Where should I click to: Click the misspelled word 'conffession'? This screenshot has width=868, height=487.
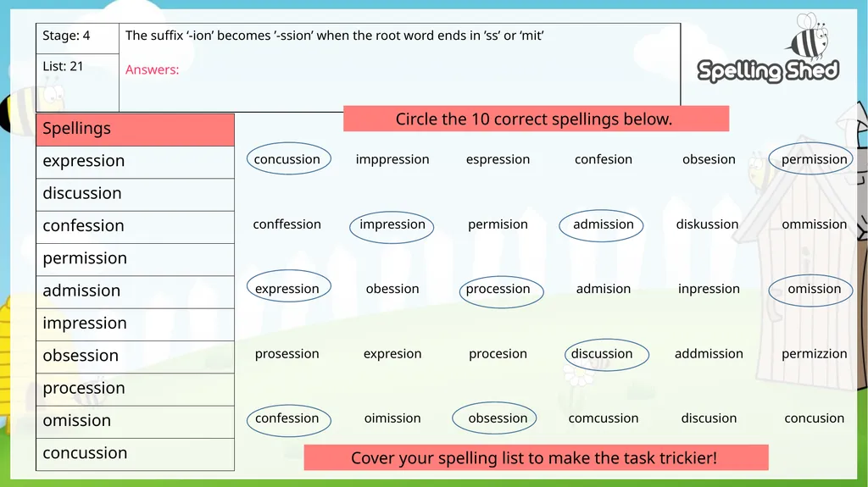tap(287, 224)
